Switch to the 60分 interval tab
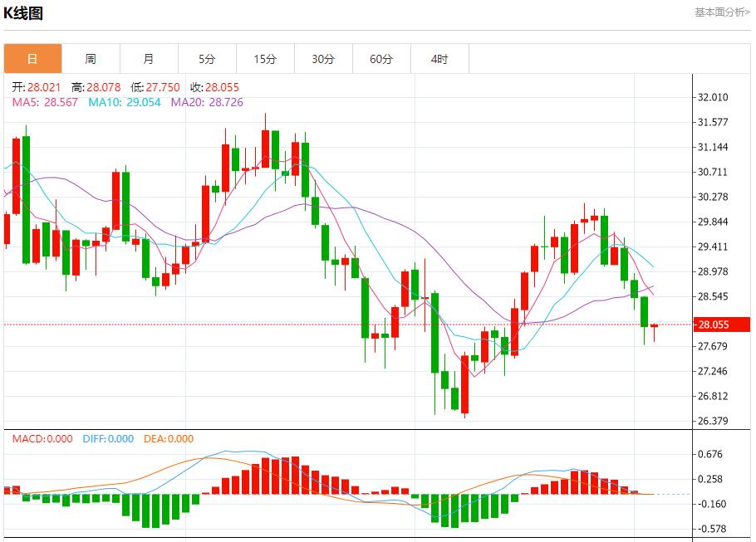Image resolution: width=756 pixels, height=542 pixels. pyautogui.click(x=381, y=59)
